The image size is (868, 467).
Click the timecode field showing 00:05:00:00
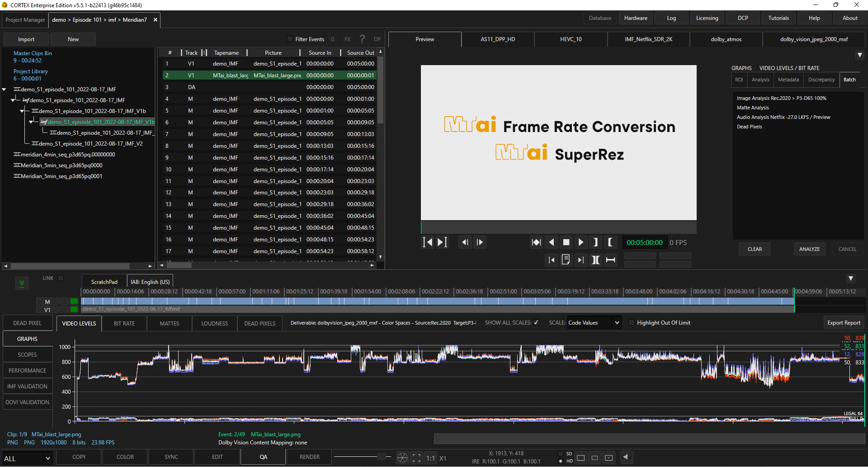(645, 242)
